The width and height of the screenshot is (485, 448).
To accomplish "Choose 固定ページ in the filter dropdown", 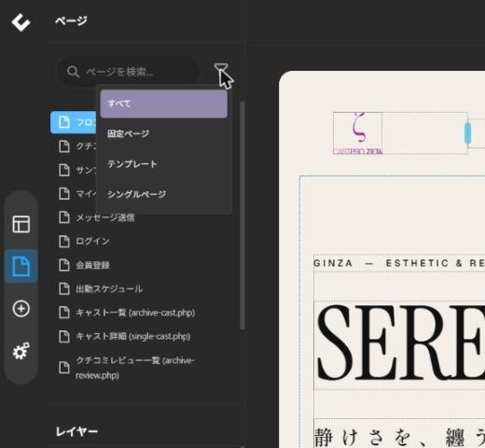I will click(164, 133).
